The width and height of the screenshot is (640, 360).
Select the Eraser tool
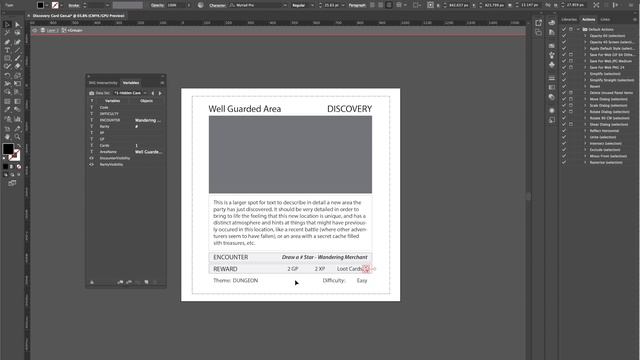click(x=18, y=66)
